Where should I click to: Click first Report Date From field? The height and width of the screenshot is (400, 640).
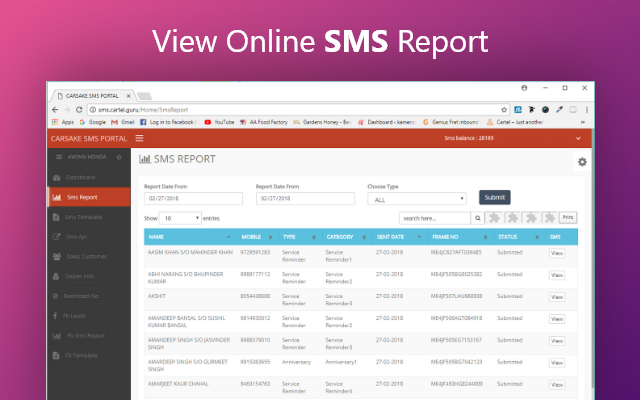point(193,199)
